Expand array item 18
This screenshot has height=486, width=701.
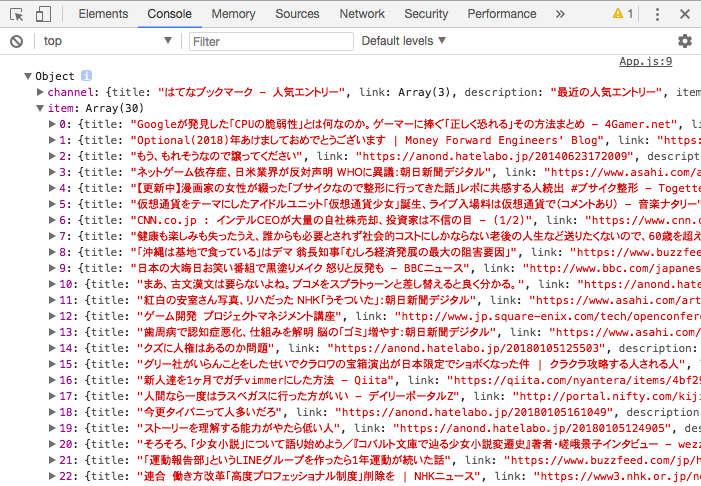(x=52, y=412)
